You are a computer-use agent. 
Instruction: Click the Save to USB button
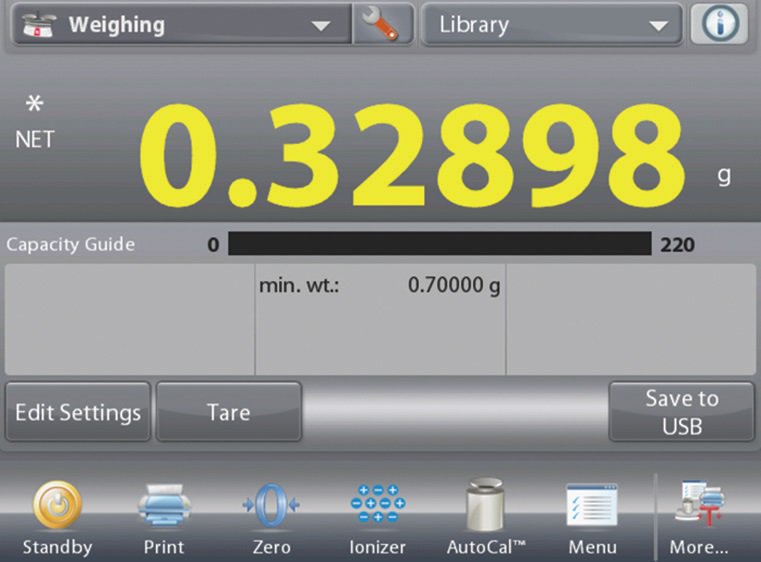click(x=682, y=412)
